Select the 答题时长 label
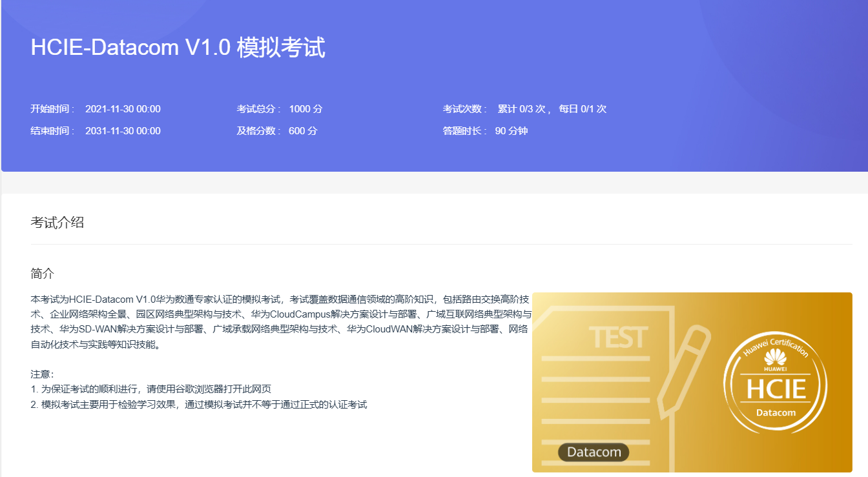Viewport: 868px width, 477px height. tap(465, 131)
